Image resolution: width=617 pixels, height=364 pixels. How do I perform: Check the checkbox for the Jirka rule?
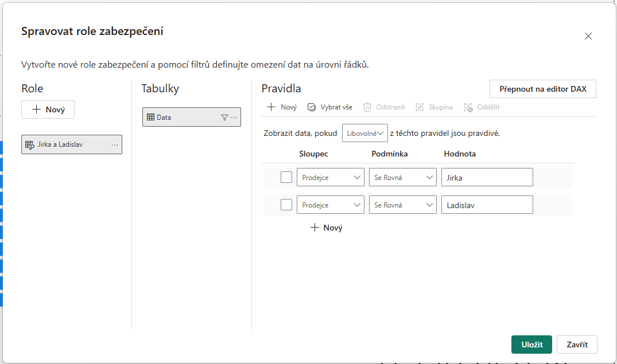(x=286, y=178)
